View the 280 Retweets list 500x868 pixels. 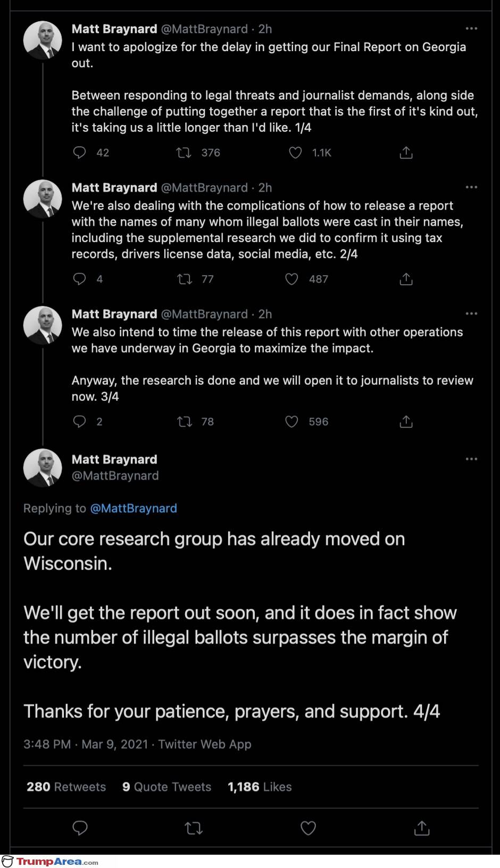point(66,787)
